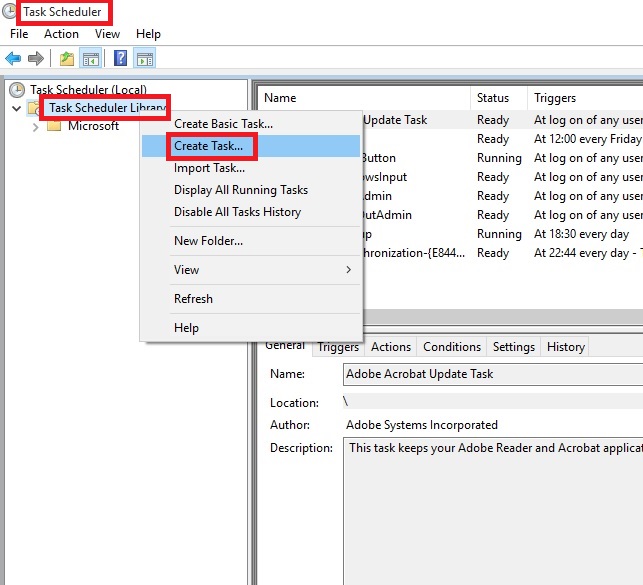The height and width of the screenshot is (585, 643).
Task: Select Create Basic Task... menu entry
Action: coord(223,124)
